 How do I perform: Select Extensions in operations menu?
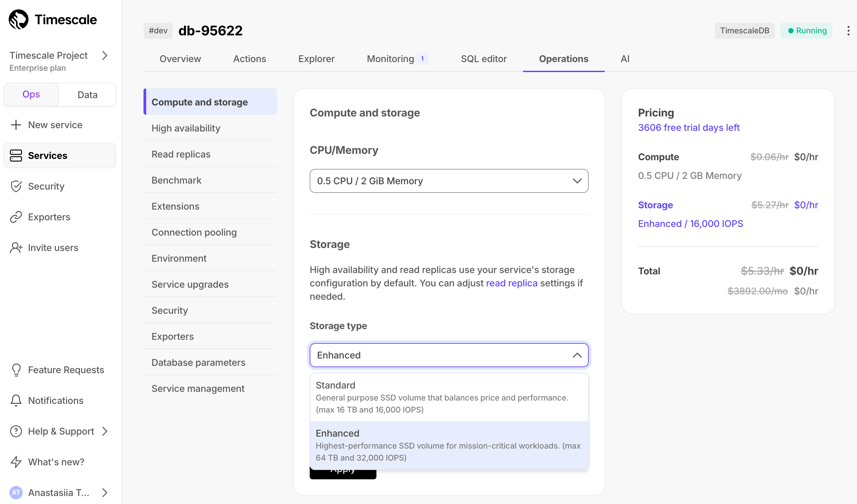click(210, 206)
